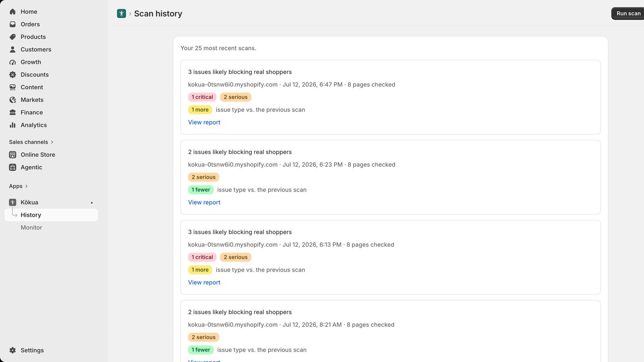
Task: Open the Finance label in sidebar
Action: [x=32, y=112]
